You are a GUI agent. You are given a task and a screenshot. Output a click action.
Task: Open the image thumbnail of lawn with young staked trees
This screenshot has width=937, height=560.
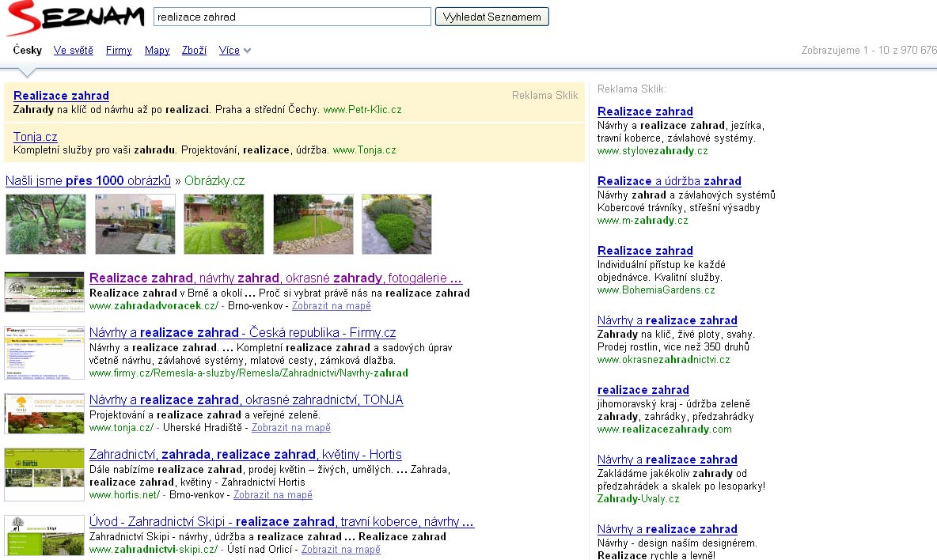313,224
